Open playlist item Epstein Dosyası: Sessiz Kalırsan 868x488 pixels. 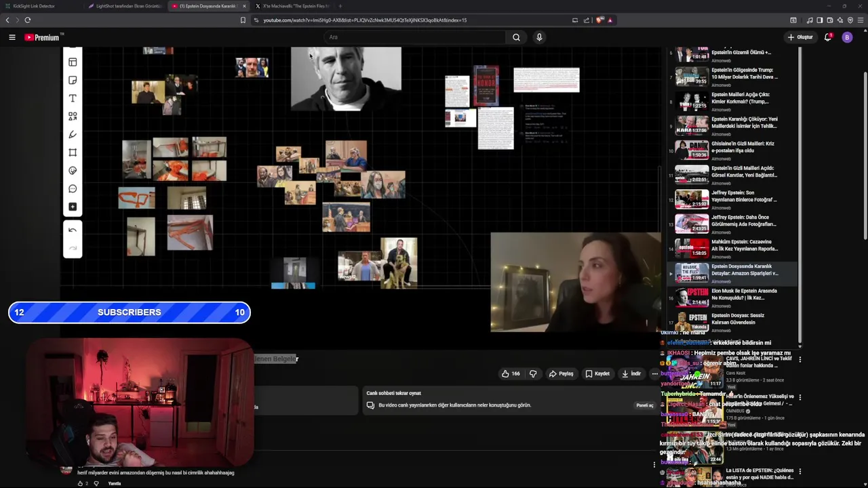[x=731, y=321]
